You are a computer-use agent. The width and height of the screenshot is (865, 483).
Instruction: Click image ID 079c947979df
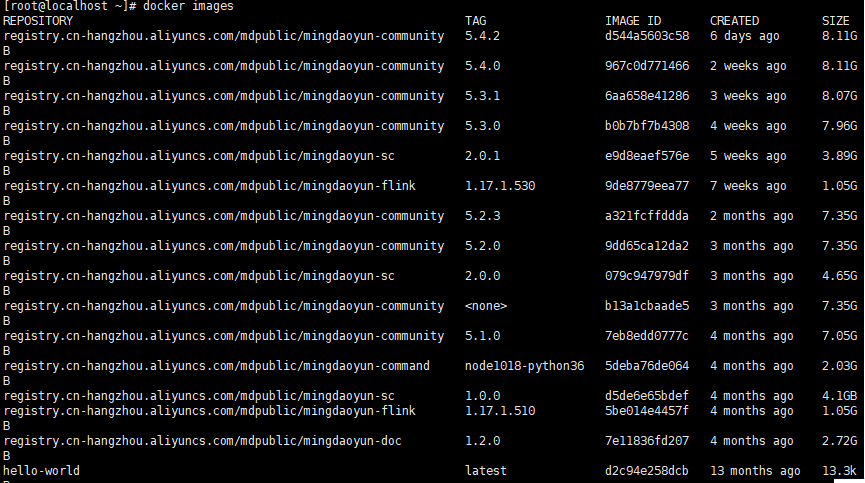(x=647, y=276)
